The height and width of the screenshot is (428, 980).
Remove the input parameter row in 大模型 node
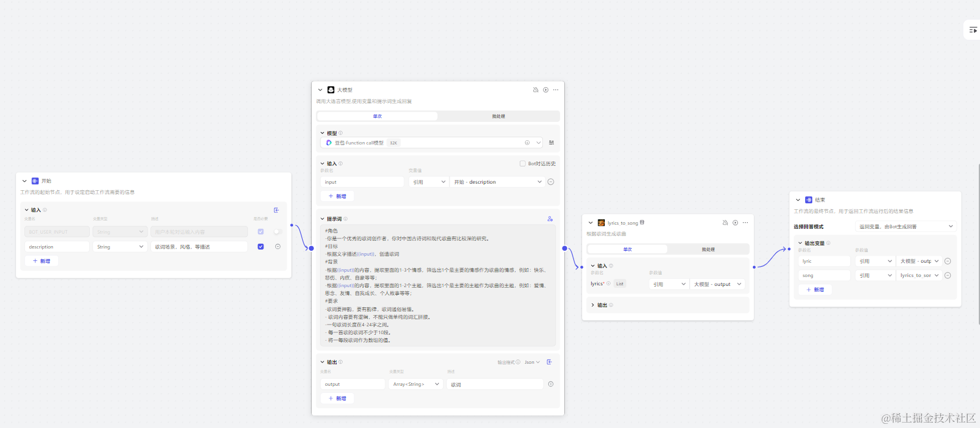[x=551, y=182]
